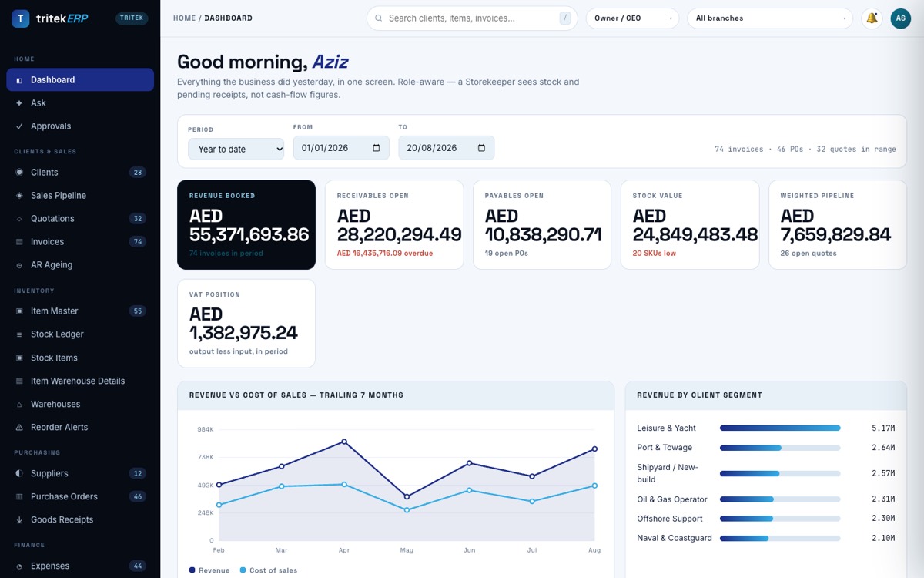Focus the search clients, items, invoices field

[472, 18]
